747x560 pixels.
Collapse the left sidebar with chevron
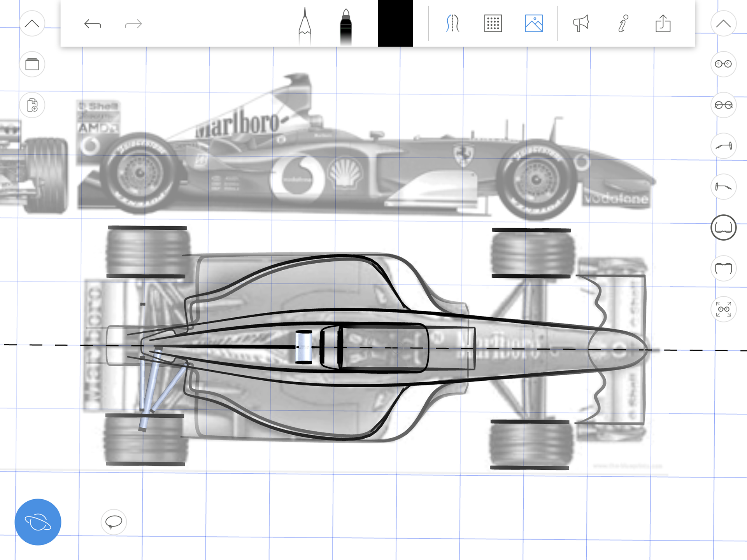[x=32, y=24]
